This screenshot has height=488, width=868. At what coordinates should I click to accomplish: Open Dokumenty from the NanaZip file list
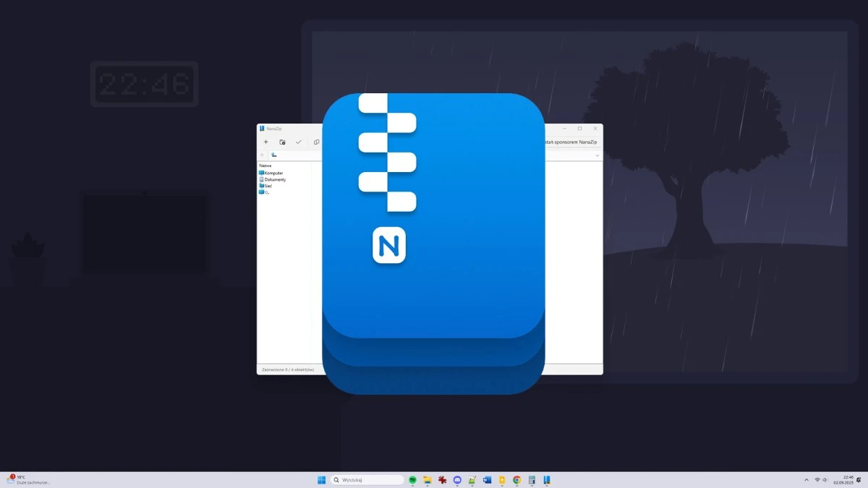(275, 179)
